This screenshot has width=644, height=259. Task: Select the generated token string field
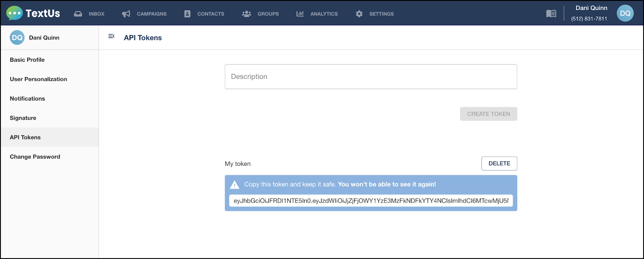[371, 201]
